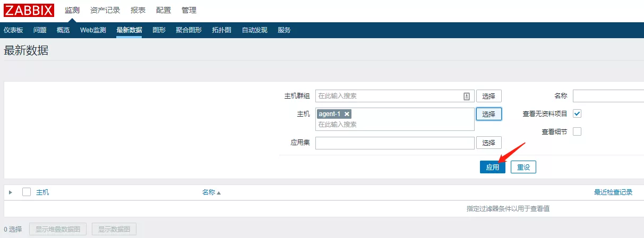644x238 pixels.
Task: Click the 名称 filter text field
Action: click(x=608, y=96)
